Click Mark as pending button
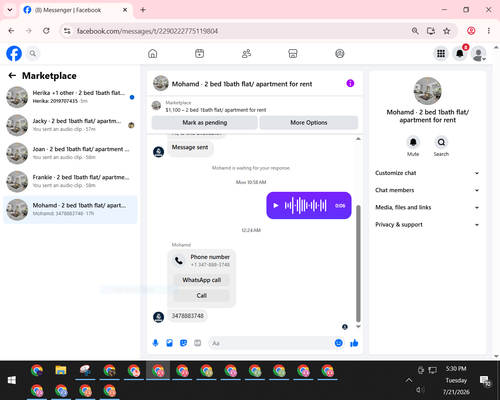Viewport: 500px width, 400px height. click(205, 123)
